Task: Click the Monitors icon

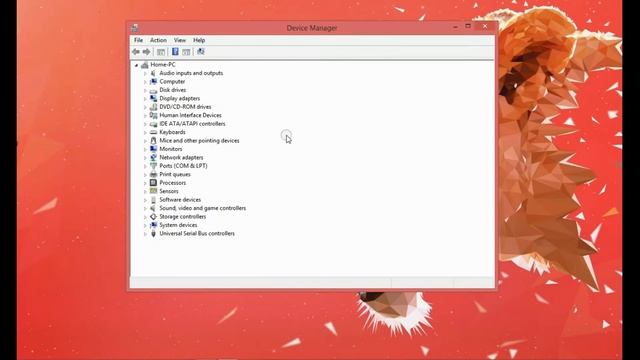Action: pos(153,149)
